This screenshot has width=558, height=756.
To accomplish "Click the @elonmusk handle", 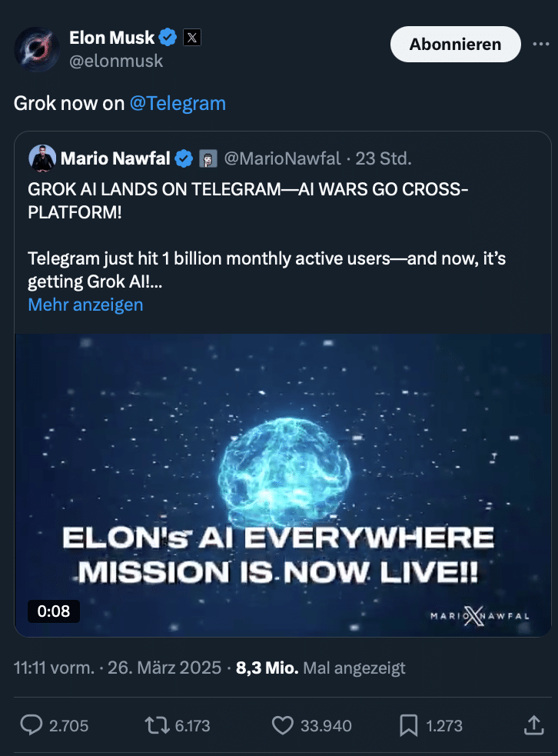I will tap(116, 62).
